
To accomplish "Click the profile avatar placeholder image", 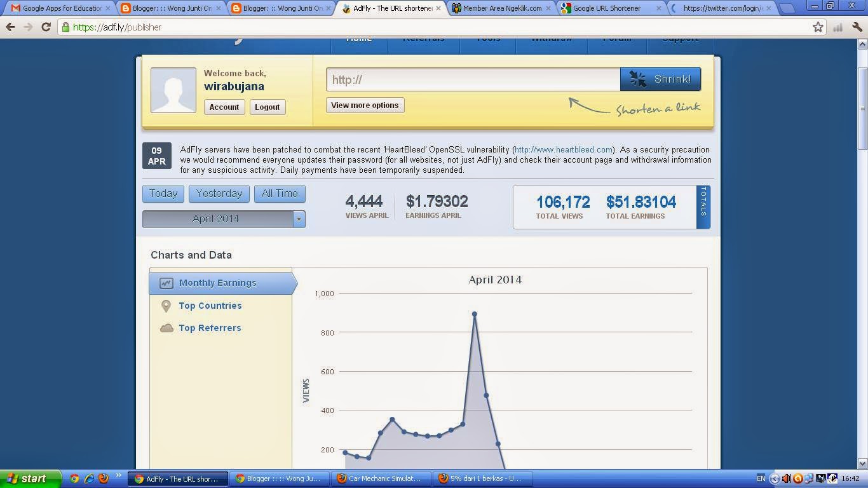I will pyautogui.click(x=173, y=90).
